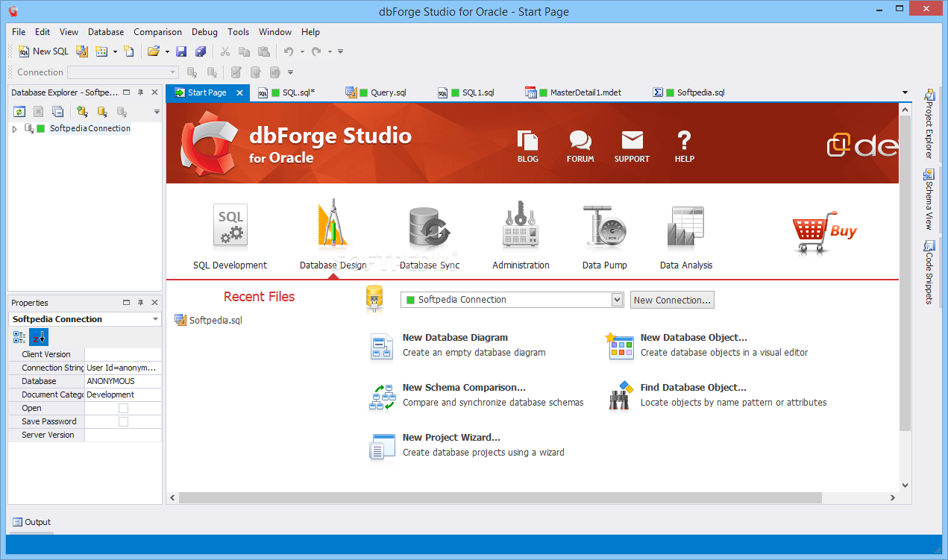Click the blank new file toolbar icon
Viewport: 948px width, 560px height.
(129, 51)
